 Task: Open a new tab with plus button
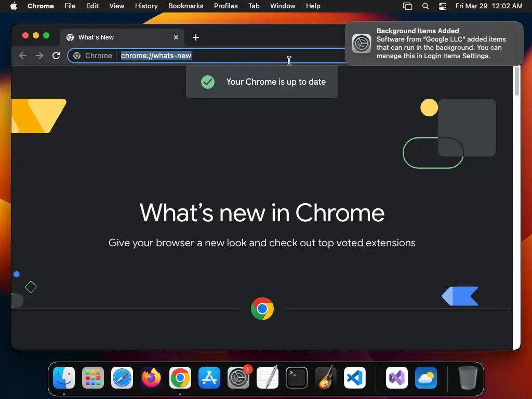(196, 37)
